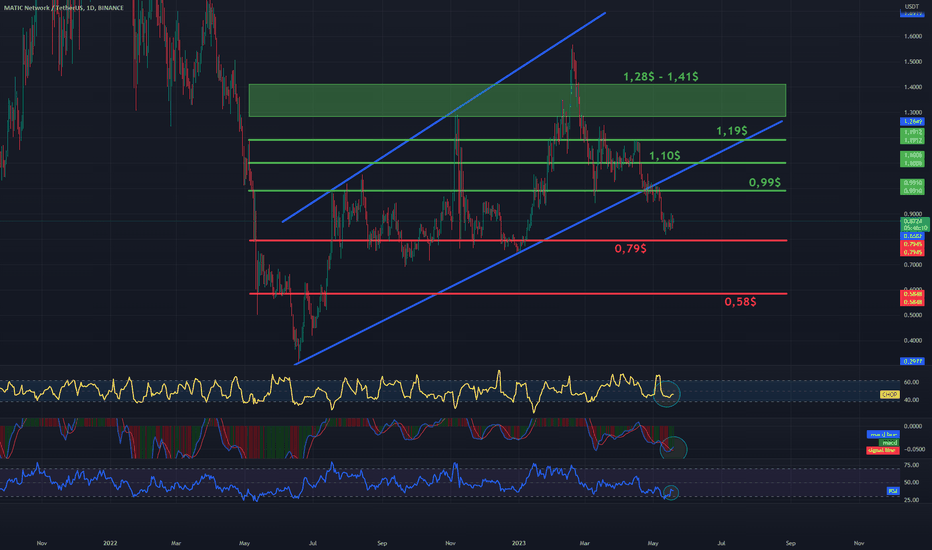The width and height of the screenshot is (932, 550).
Task: Click the 1.6000 price axis label
Action: click(x=912, y=36)
